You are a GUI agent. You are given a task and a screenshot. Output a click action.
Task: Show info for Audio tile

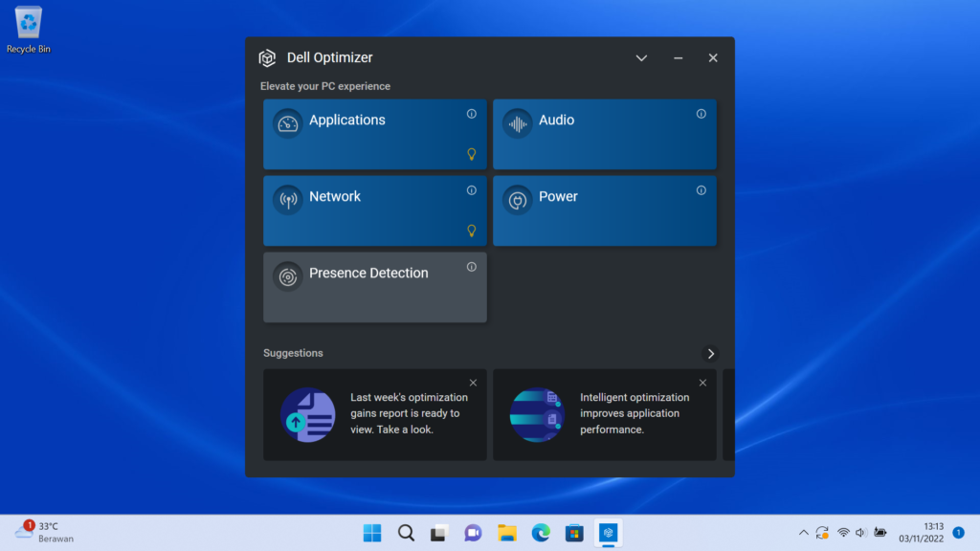(x=702, y=114)
